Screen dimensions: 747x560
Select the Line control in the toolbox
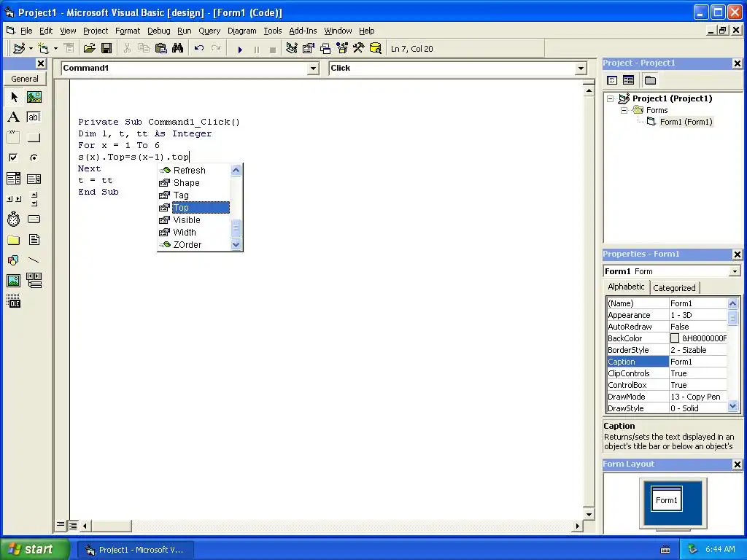[34, 260]
